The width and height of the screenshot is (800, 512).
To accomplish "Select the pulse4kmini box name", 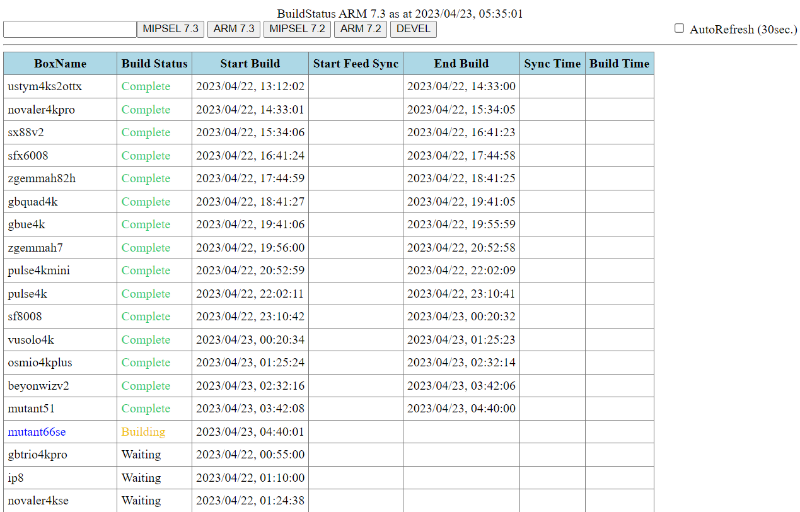I will 39,270.
